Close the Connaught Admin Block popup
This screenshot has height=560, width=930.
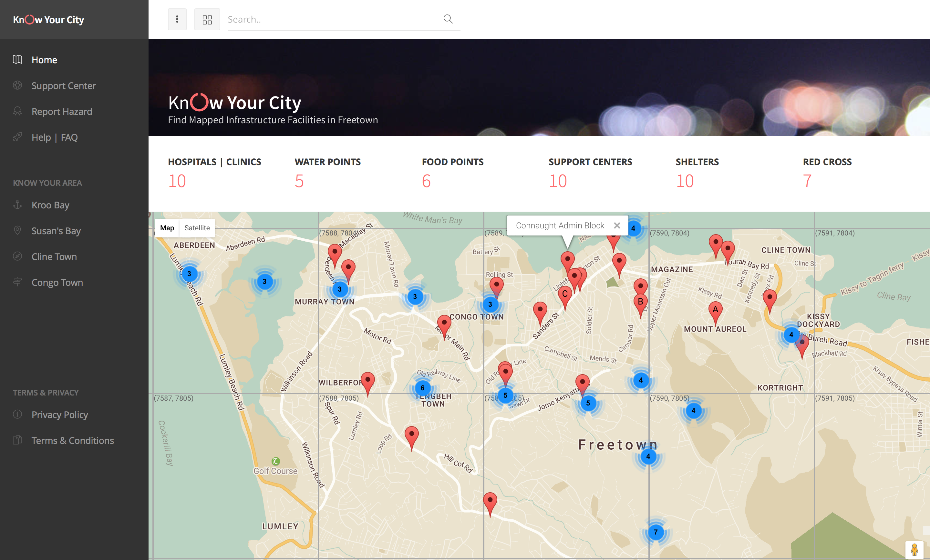coord(617,225)
